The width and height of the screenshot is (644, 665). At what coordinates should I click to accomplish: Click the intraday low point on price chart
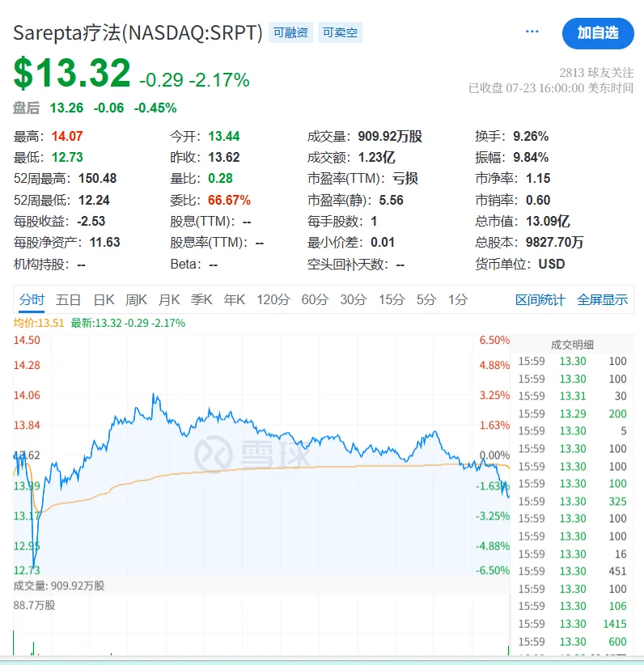(34, 567)
